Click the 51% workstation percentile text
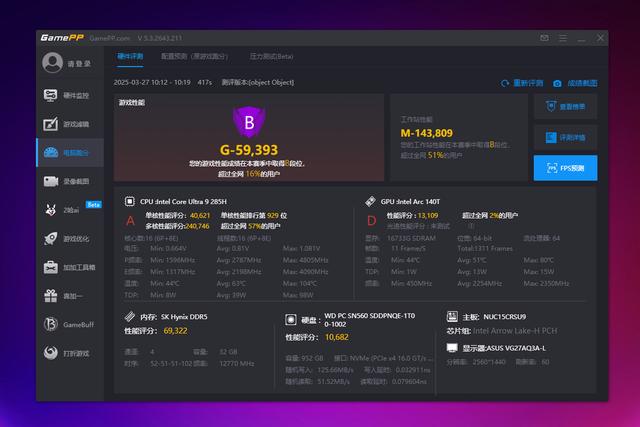Screen dimensions: 640x427 (x=436, y=155)
